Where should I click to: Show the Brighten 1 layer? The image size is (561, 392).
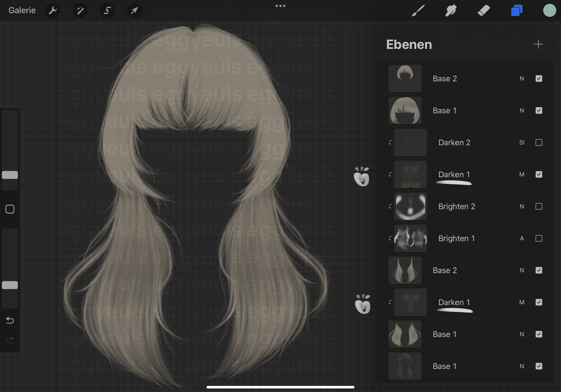pos(539,239)
